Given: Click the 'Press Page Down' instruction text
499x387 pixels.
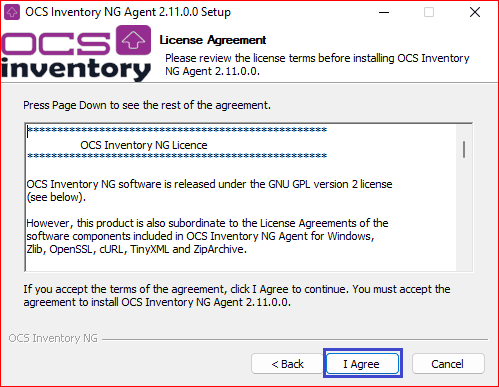Looking at the screenshot, I should point(147,105).
